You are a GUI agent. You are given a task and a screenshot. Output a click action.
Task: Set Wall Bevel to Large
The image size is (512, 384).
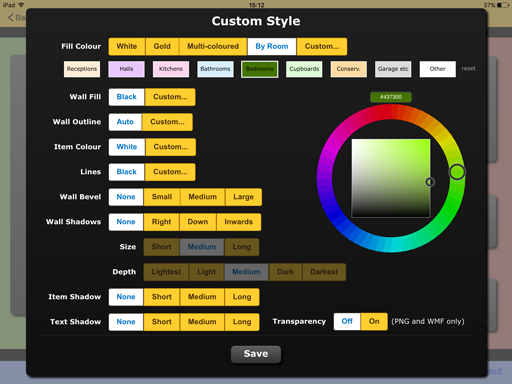[243, 197]
